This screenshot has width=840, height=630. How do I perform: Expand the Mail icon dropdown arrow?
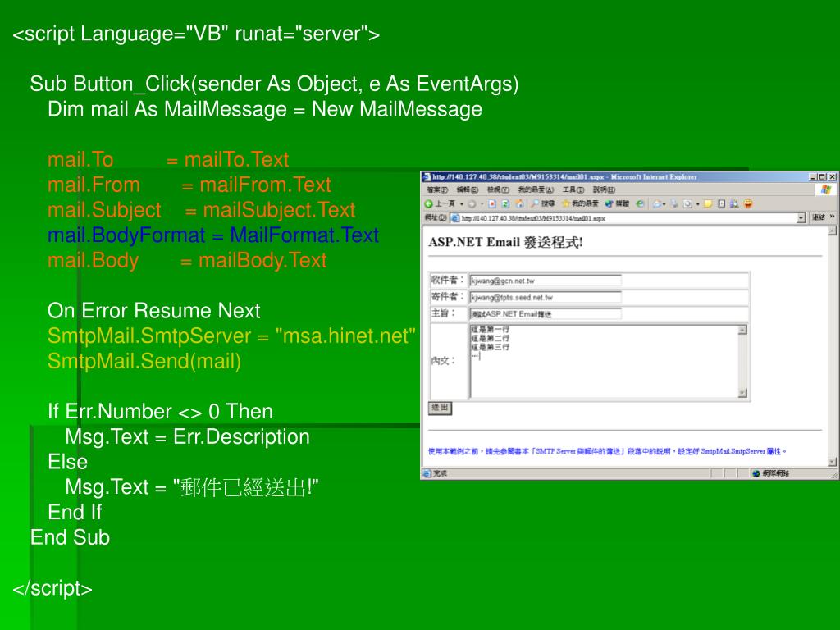664,204
